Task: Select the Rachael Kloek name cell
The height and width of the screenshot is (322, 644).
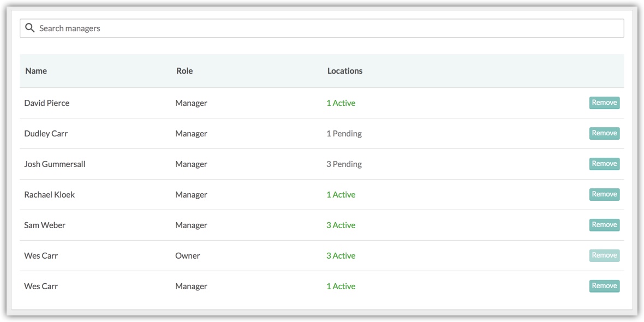Action: (50, 194)
